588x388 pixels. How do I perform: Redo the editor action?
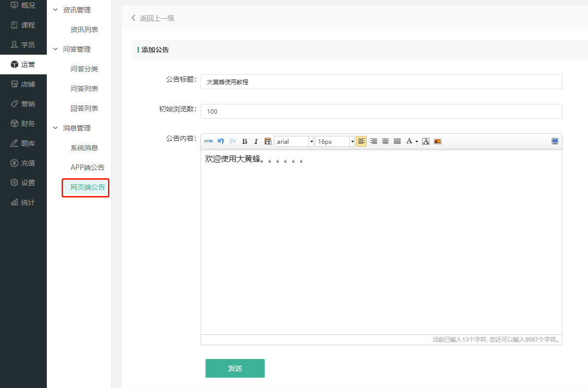[233, 141]
